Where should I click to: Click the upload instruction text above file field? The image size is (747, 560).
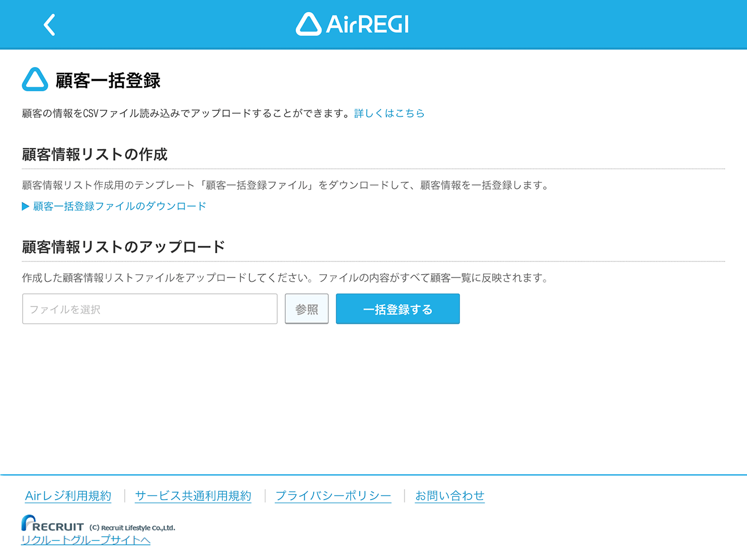point(285,278)
